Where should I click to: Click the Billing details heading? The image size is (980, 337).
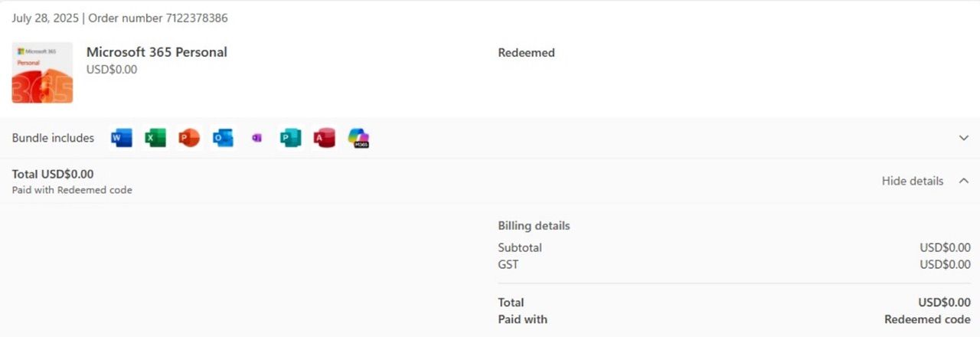coord(534,226)
